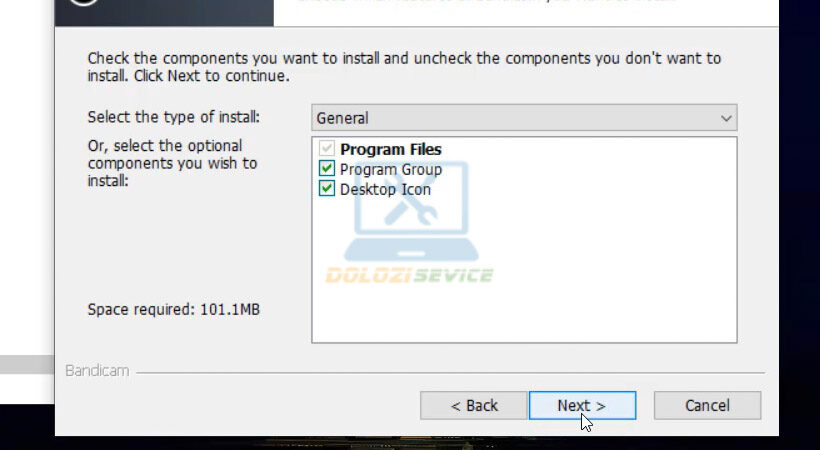The width and height of the screenshot is (820, 450).
Task: Select the Program Files component label
Action: pos(391,149)
